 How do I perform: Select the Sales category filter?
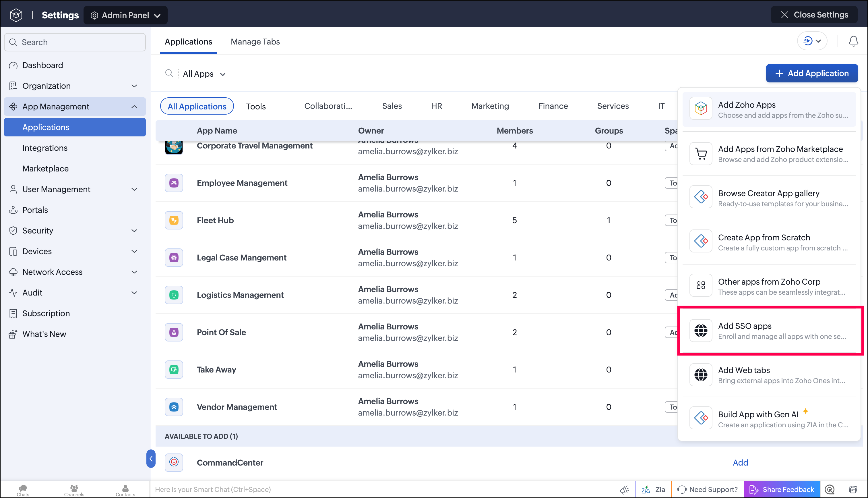[392, 106]
